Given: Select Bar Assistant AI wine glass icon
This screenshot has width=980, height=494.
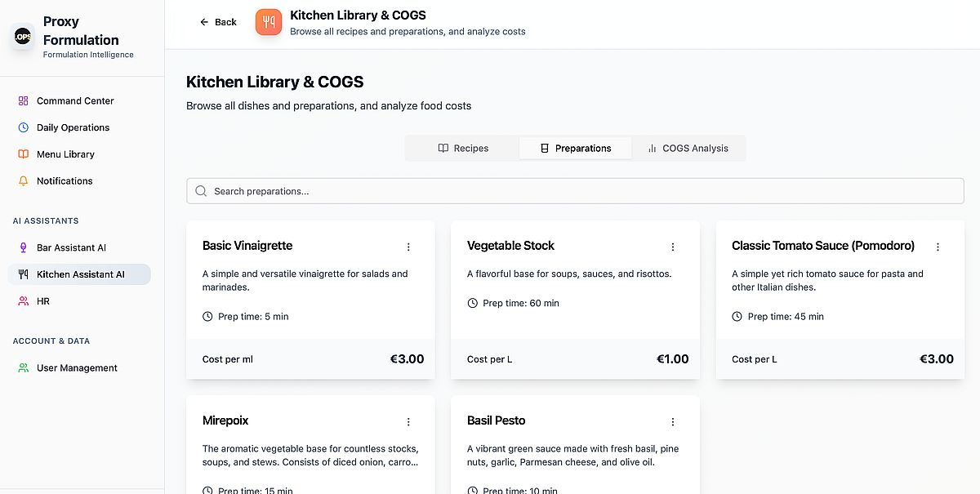Looking at the screenshot, I should pyautogui.click(x=23, y=247).
